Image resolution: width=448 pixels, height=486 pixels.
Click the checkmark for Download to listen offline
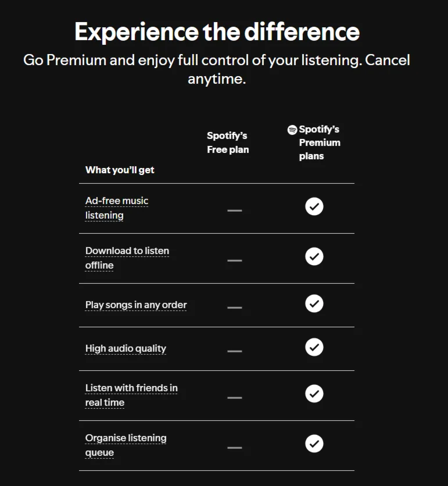pos(314,256)
